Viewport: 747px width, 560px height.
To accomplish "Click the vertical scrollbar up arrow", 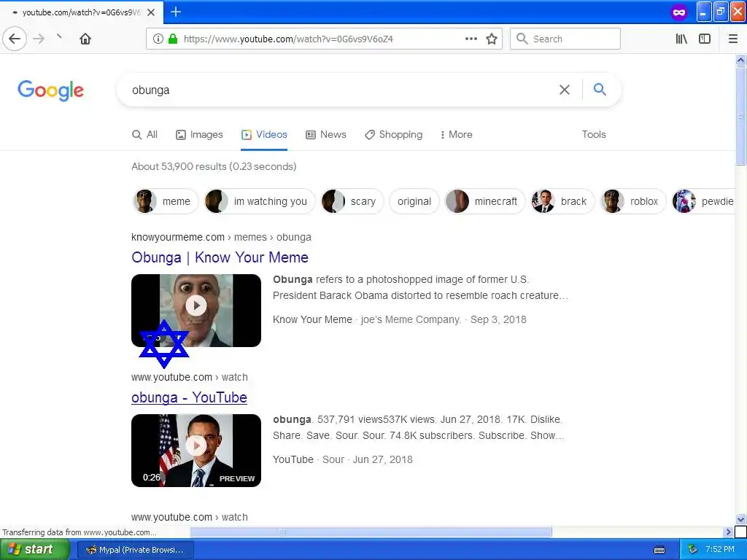I will pyautogui.click(x=740, y=60).
